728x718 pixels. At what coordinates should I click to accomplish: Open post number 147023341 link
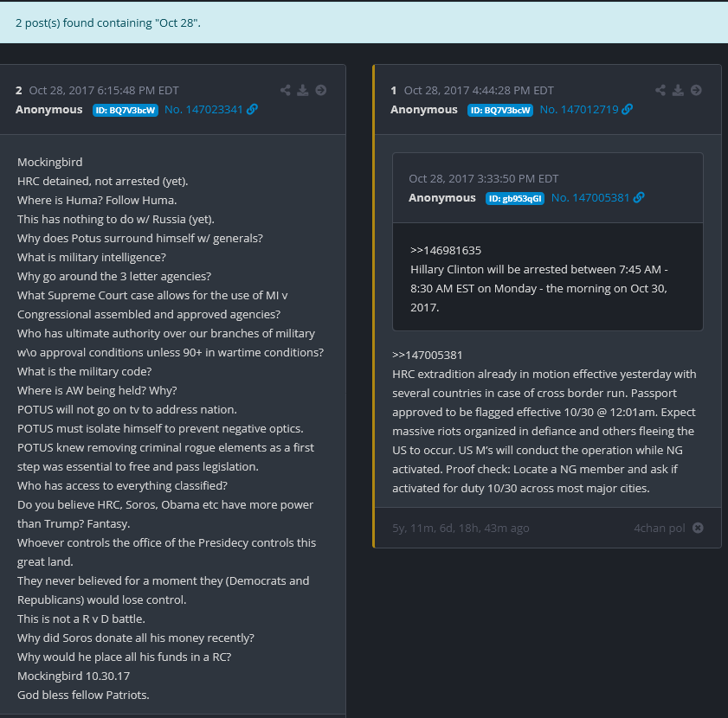click(203, 110)
